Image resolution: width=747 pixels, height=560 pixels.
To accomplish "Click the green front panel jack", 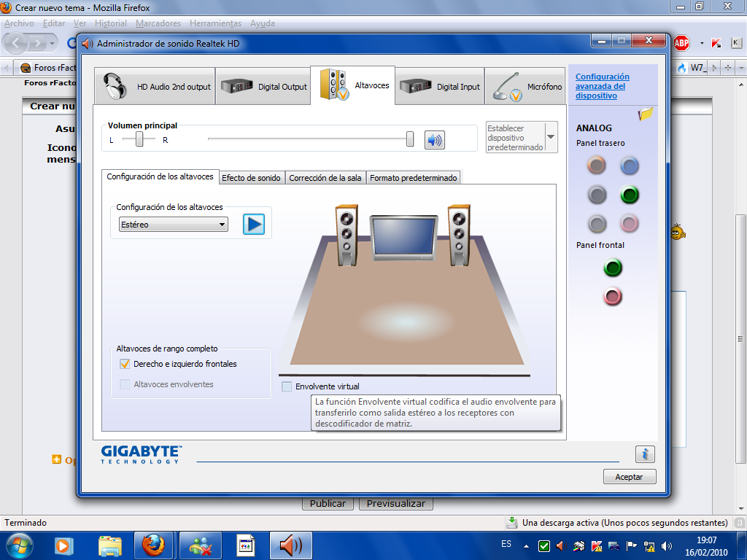I will [613, 268].
